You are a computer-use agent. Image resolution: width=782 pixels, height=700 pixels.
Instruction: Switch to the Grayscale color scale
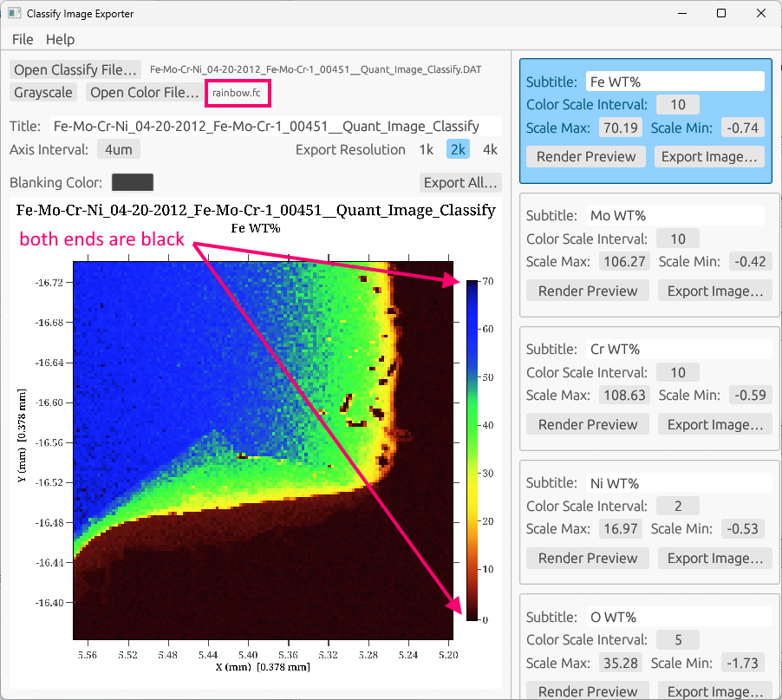43,92
